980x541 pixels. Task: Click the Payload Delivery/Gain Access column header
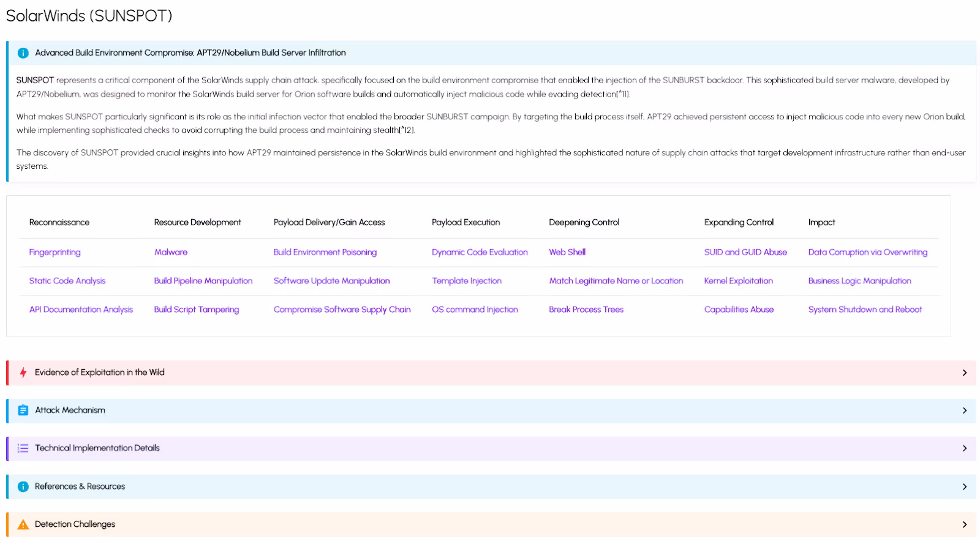330,223
